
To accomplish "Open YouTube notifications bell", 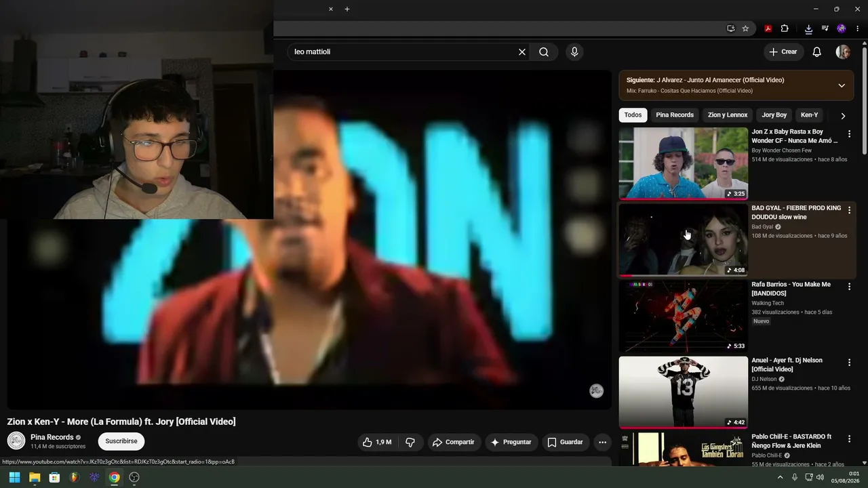I will [x=817, y=52].
